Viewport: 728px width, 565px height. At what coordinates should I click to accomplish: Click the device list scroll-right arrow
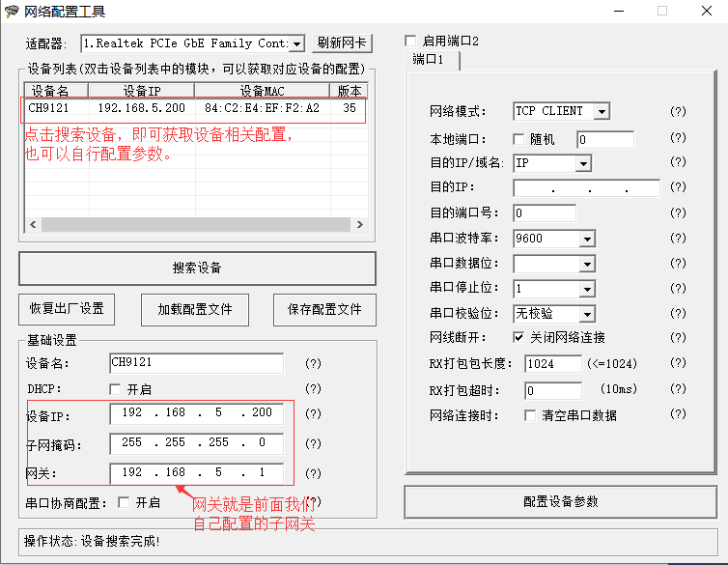tap(360, 225)
